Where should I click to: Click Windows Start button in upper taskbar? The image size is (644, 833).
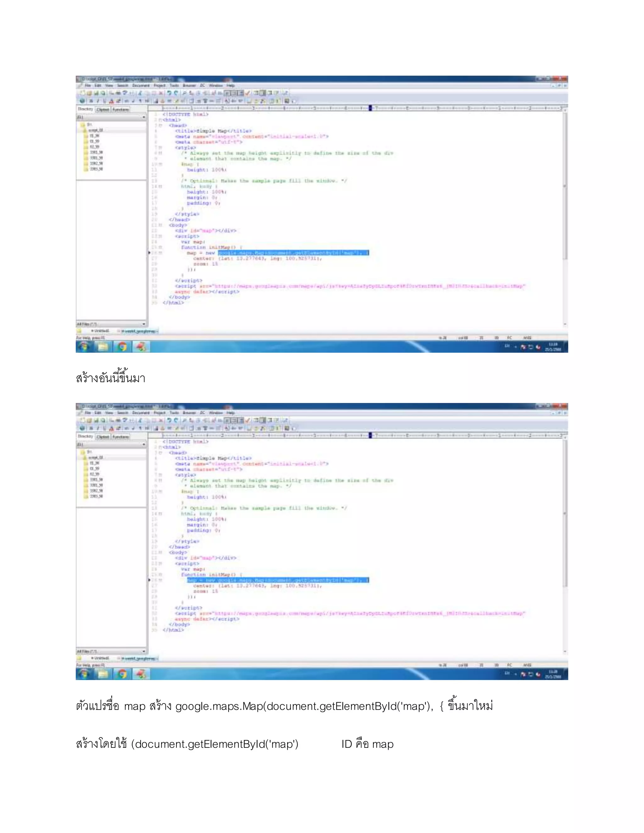(84, 346)
